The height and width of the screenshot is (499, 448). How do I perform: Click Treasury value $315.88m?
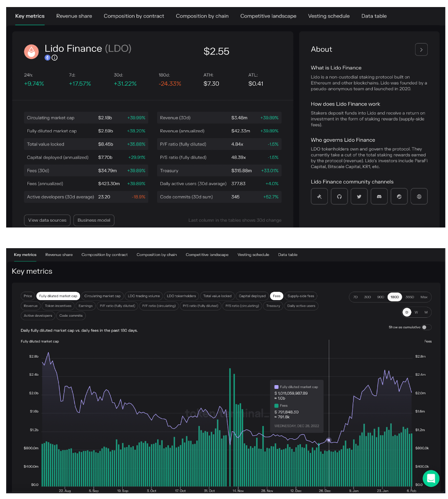(x=242, y=171)
